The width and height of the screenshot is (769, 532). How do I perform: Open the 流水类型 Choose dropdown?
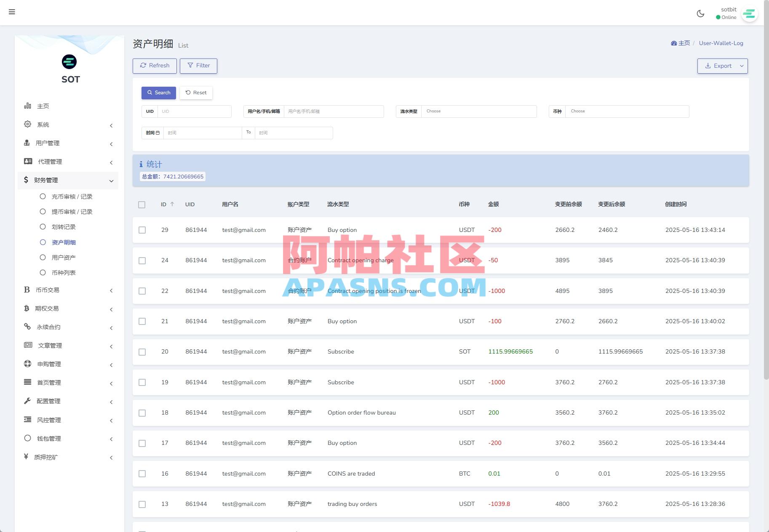[479, 111]
